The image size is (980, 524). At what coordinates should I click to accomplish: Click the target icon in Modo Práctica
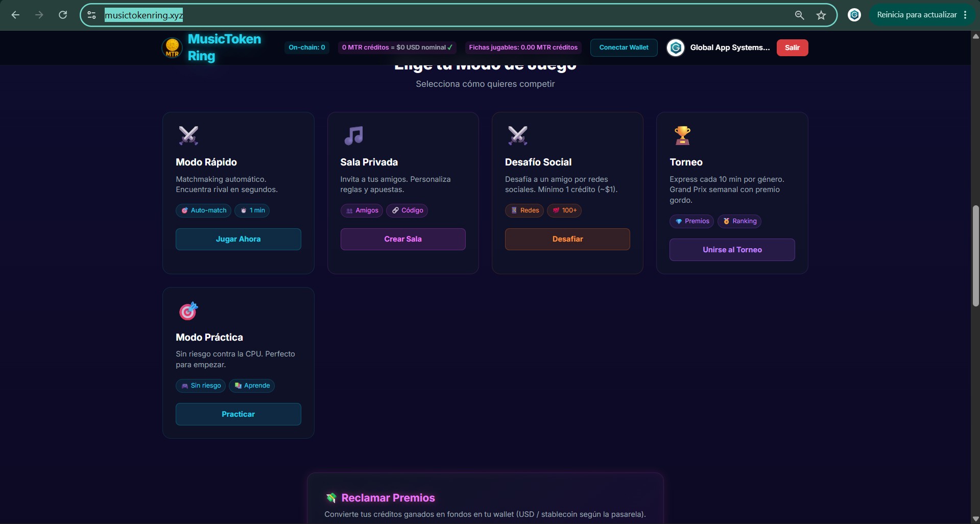pos(188,311)
